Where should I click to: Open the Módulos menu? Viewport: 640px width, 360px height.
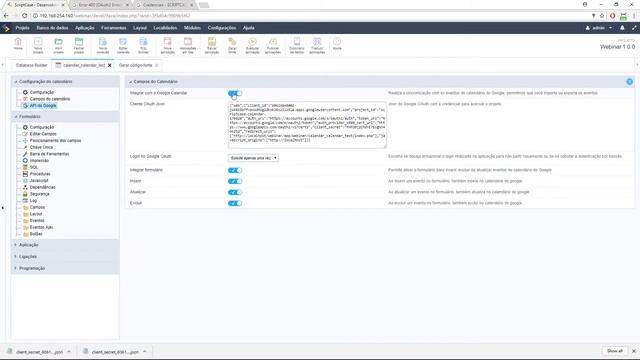(x=192, y=28)
